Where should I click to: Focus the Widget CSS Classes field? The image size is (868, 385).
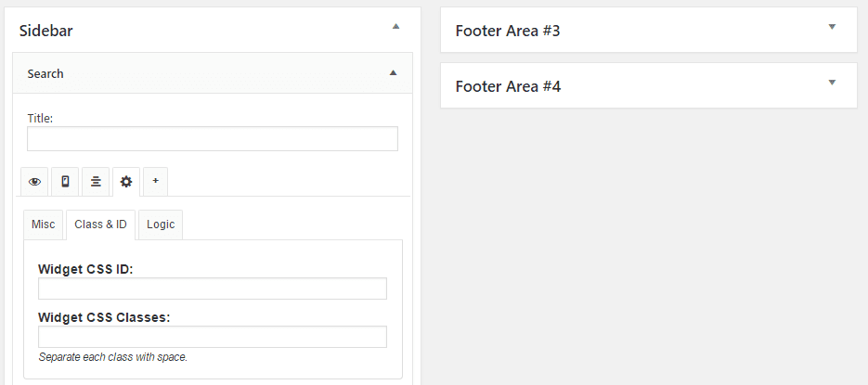point(213,337)
